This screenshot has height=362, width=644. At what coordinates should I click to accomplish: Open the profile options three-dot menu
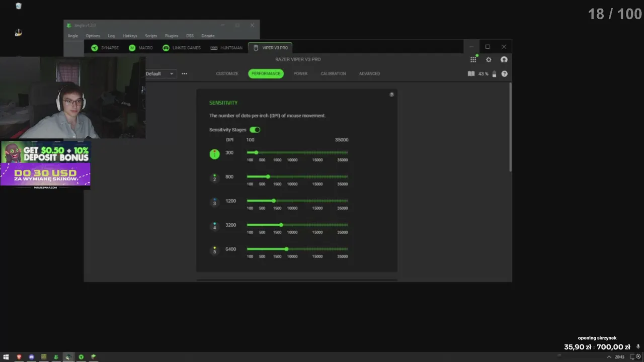[184, 74]
